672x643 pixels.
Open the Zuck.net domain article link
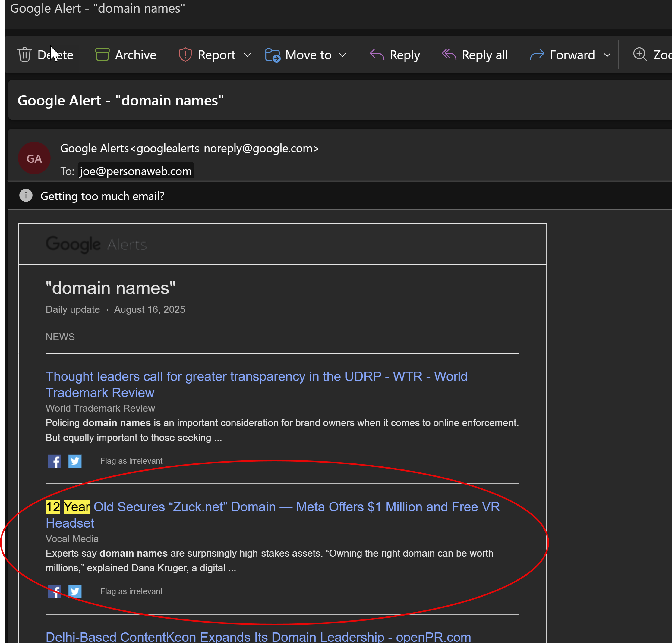(273, 515)
